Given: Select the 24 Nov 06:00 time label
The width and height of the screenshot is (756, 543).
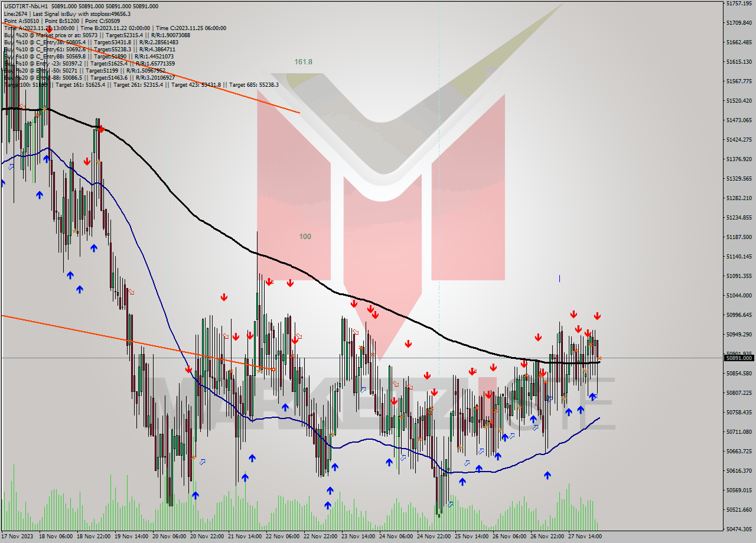Looking at the screenshot, I should (x=396, y=537).
